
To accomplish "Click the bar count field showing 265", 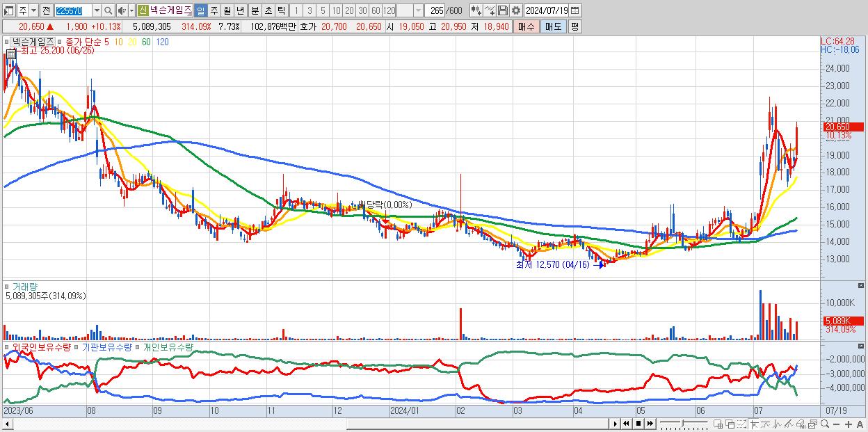I will (435, 10).
